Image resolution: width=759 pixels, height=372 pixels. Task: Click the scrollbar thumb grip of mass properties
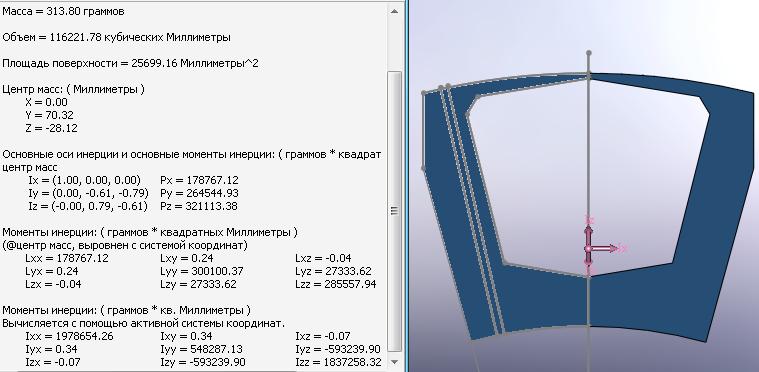[395, 210]
